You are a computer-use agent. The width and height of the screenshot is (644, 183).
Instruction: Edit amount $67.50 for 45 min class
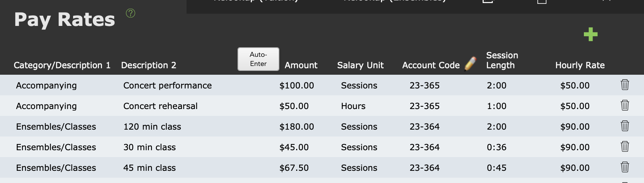[294, 168]
